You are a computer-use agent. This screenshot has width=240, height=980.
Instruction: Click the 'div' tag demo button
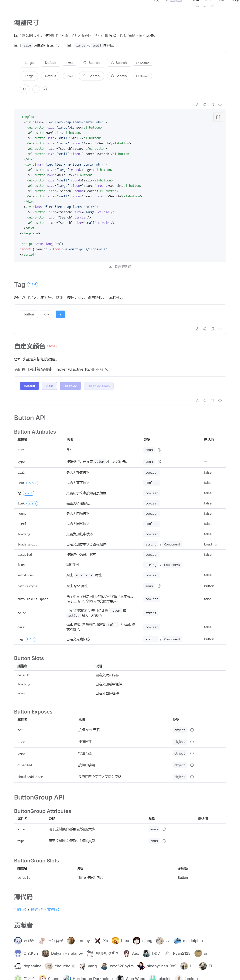coord(47,314)
